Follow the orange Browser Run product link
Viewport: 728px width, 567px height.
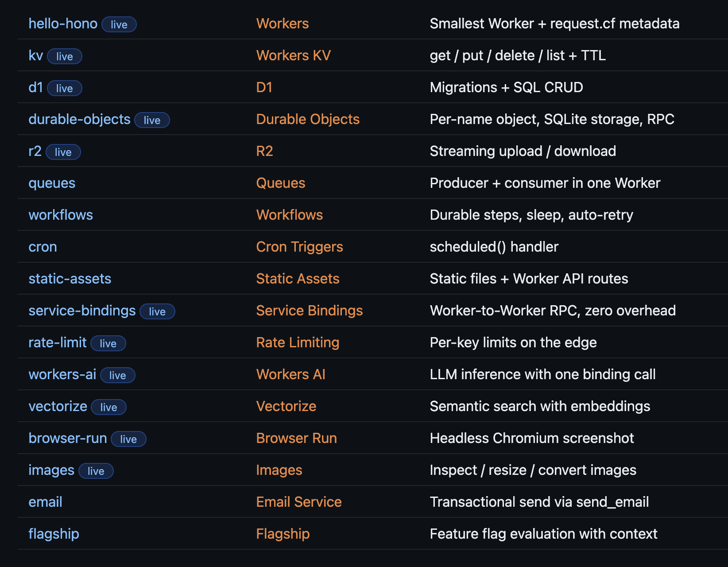click(x=296, y=438)
